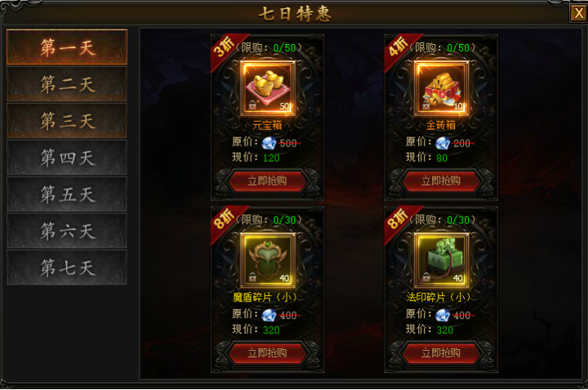The width and height of the screenshot is (588, 390).
Task: Click the 金砖箱 gold brick item icon
Action: coord(441,88)
